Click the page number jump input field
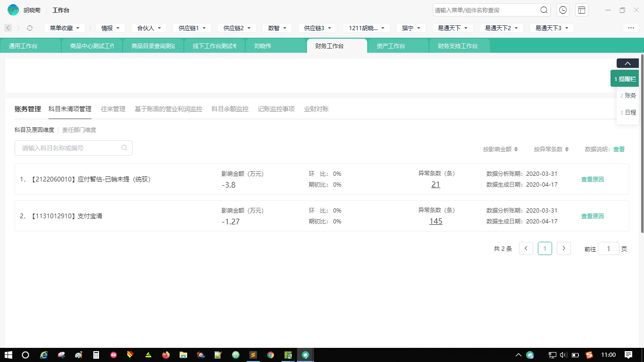 (608, 248)
